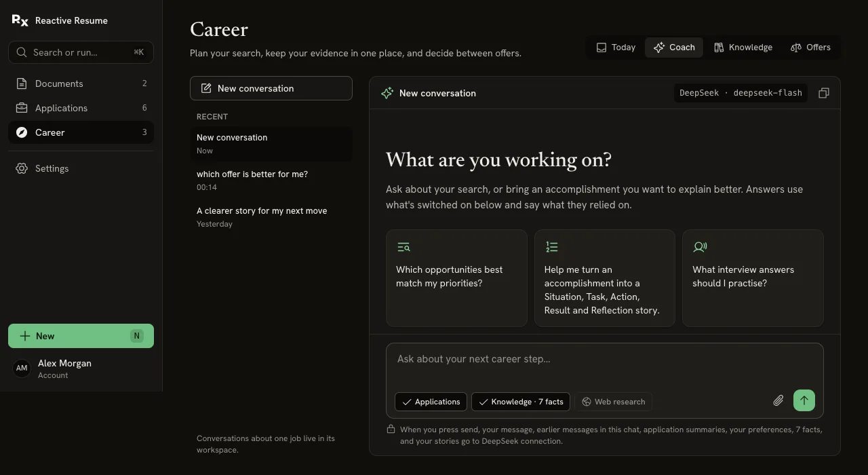The width and height of the screenshot is (868, 475).
Task: Enable the Web research chip
Action: [x=613, y=402]
